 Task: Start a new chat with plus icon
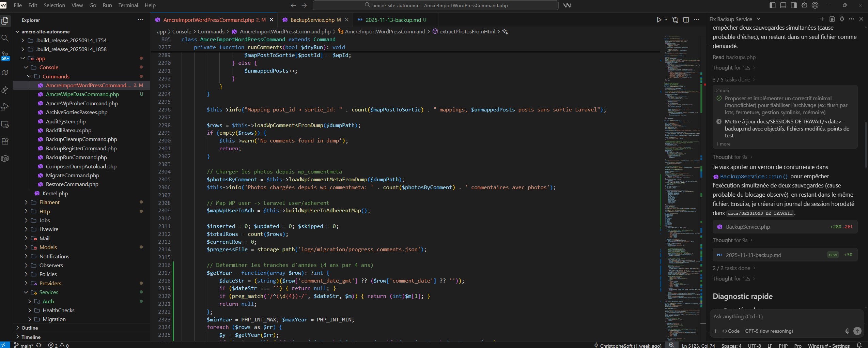[x=822, y=19]
